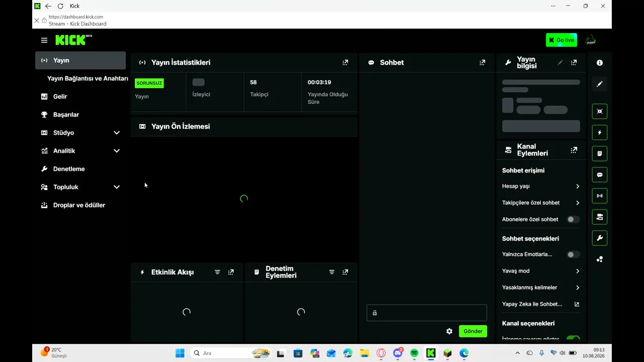Toggle chat bubble widget in the right rail
This screenshot has height=362, width=644.
[x=600, y=175]
